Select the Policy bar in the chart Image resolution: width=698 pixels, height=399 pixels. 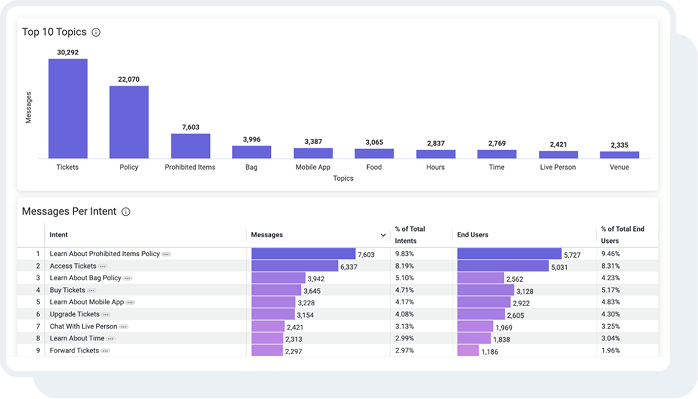click(129, 122)
